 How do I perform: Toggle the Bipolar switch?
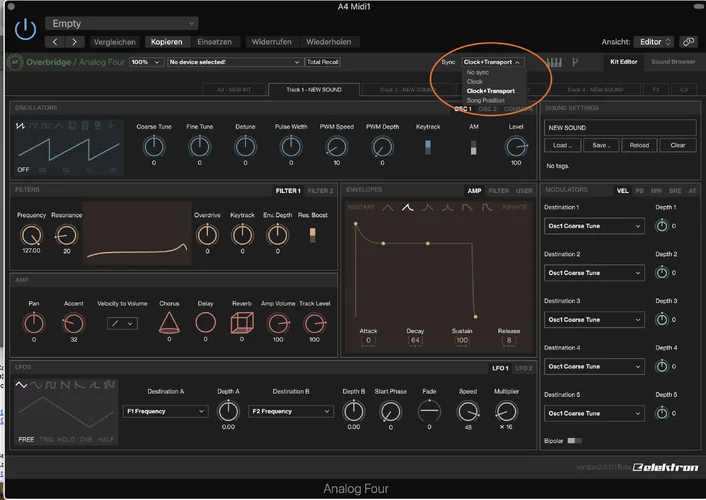[x=573, y=440]
